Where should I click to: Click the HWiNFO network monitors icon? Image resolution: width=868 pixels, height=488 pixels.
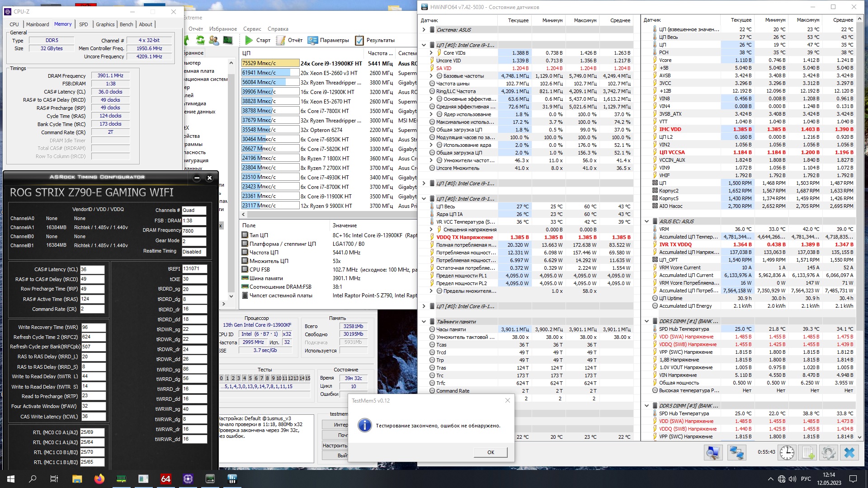point(736,452)
